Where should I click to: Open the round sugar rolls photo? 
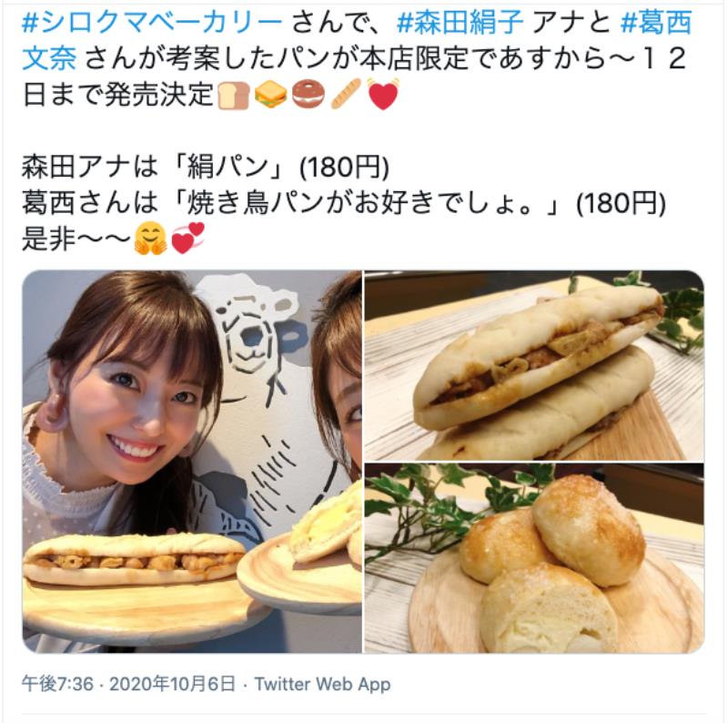point(534,558)
